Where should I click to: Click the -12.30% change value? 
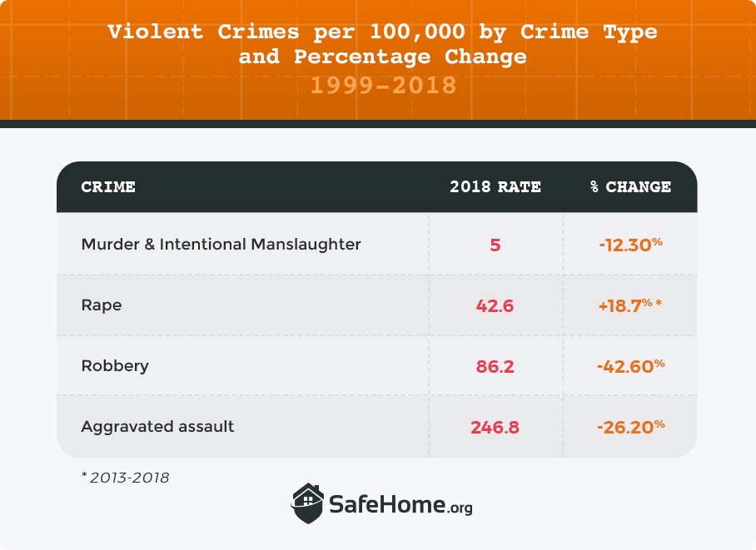[630, 245]
